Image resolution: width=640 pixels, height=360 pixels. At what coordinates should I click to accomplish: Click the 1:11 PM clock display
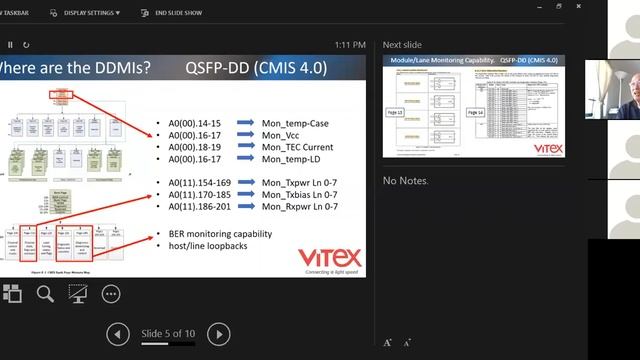tap(350, 45)
